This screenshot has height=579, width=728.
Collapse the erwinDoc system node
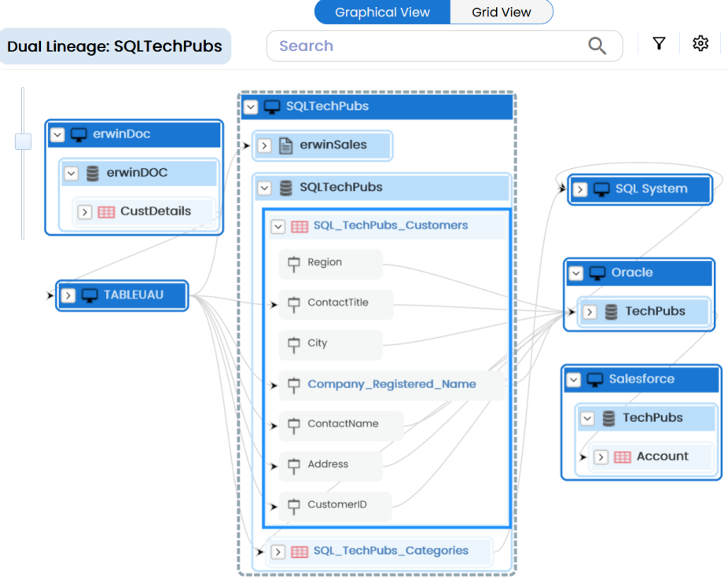point(57,134)
